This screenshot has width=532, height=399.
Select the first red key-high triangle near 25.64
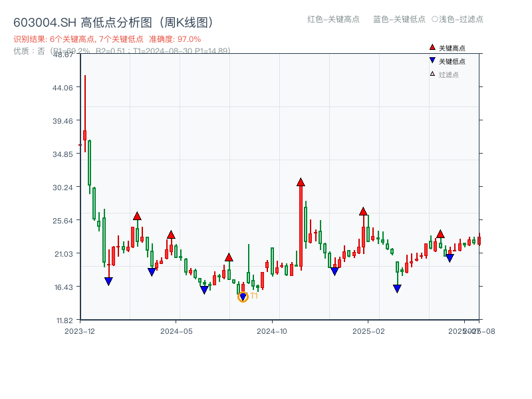click(137, 216)
